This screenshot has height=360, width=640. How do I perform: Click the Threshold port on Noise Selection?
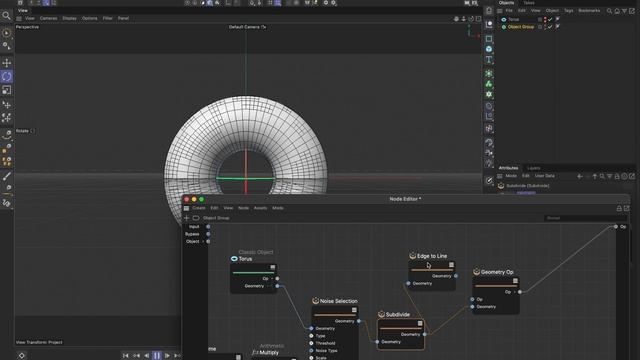point(311,343)
